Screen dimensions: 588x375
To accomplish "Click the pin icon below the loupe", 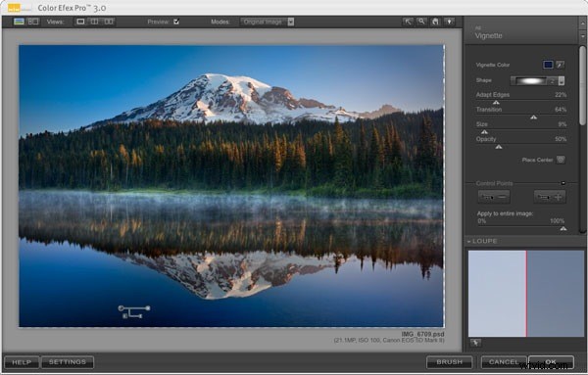I will 476,343.
